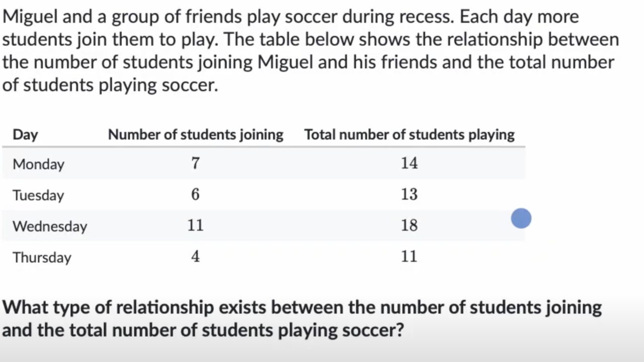Click the value 6 in Tuesday's row
This screenshot has width=644, height=362.
pos(195,195)
